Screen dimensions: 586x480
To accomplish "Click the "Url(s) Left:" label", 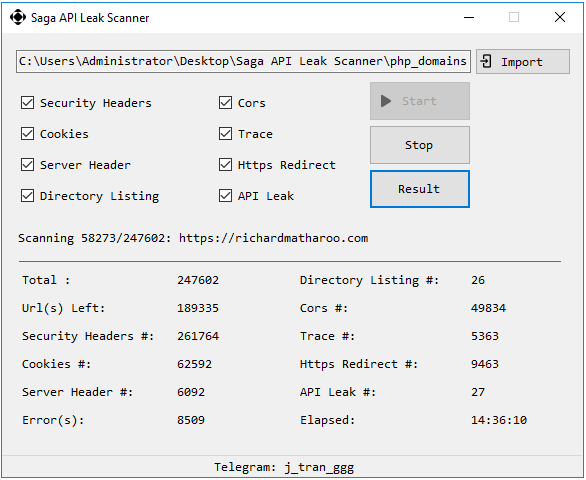I will [64, 308].
